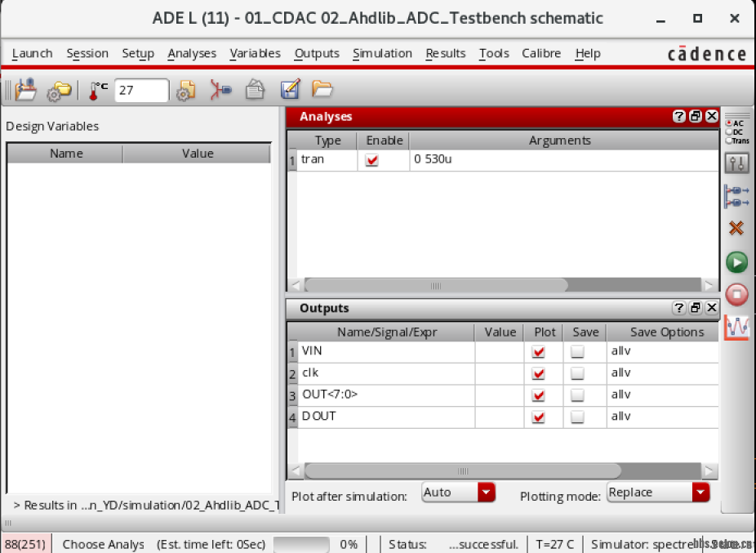Viewport: 756px width, 553px height.
Task: Select the Trans analysis radio button
Action: click(729, 140)
